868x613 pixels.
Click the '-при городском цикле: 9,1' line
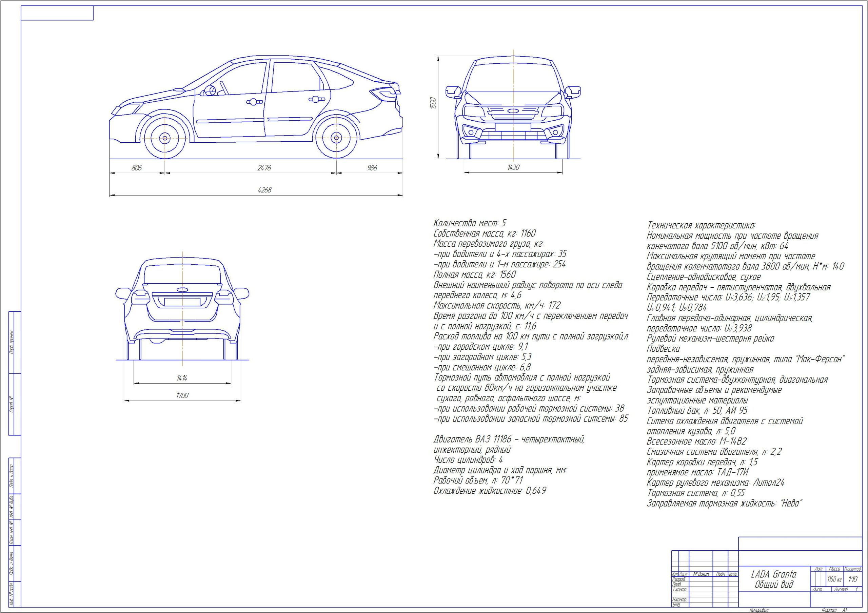[481, 347]
